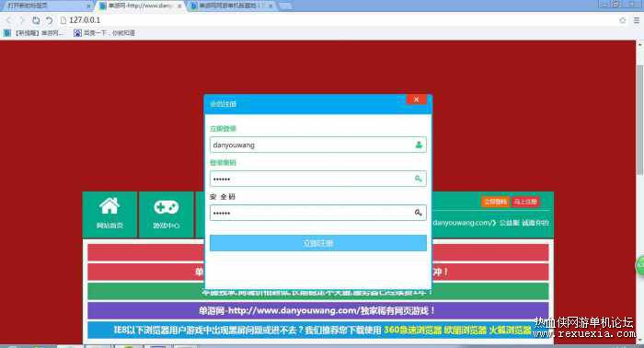Close the active 单游网 tab

(179, 6)
